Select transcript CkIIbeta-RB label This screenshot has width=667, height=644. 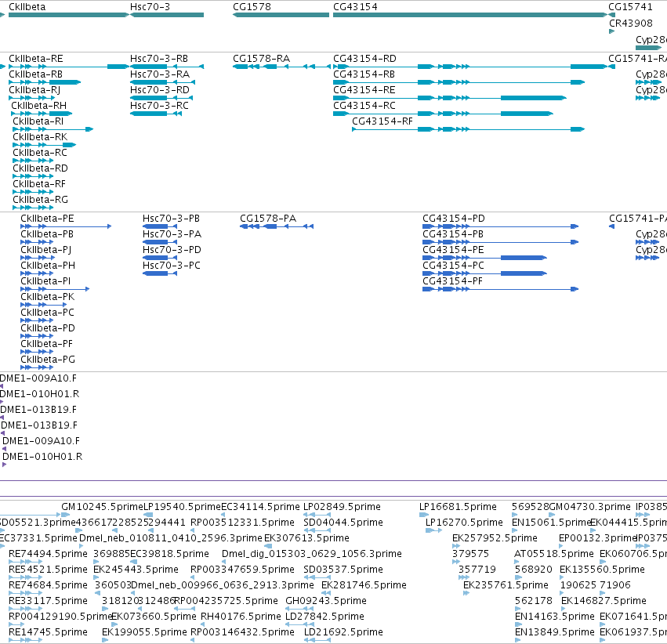coord(35,74)
